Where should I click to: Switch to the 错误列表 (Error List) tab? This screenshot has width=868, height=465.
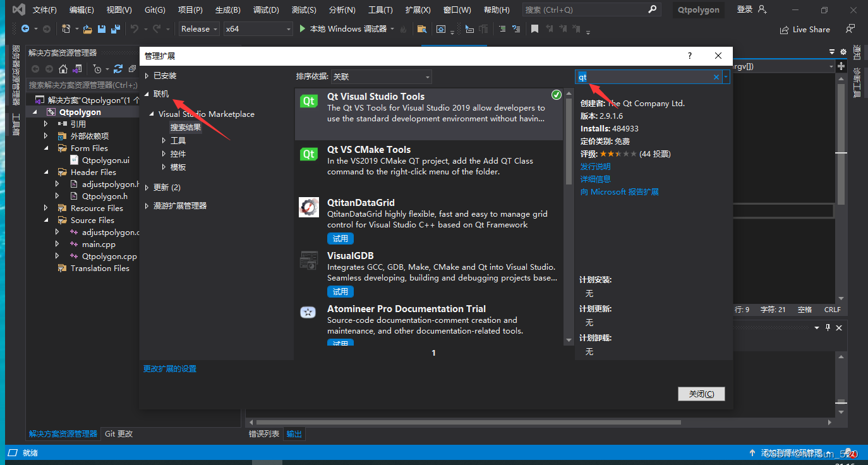coord(264,434)
